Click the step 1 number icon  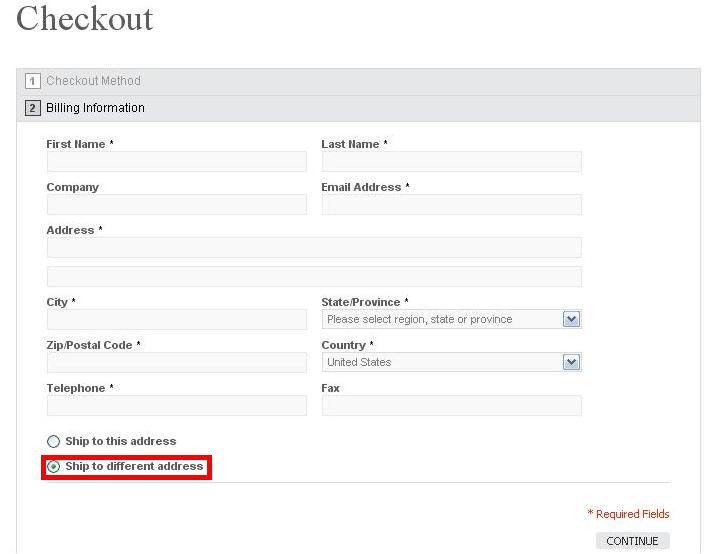click(x=32, y=81)
